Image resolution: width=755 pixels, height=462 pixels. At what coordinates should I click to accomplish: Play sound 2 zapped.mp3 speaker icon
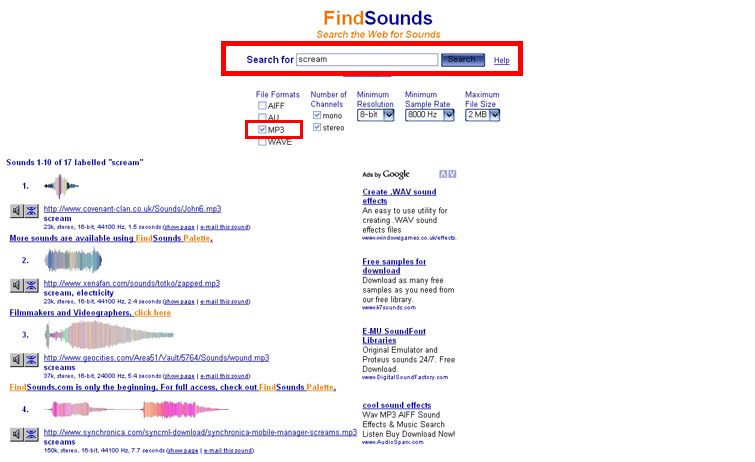(17, 285)
